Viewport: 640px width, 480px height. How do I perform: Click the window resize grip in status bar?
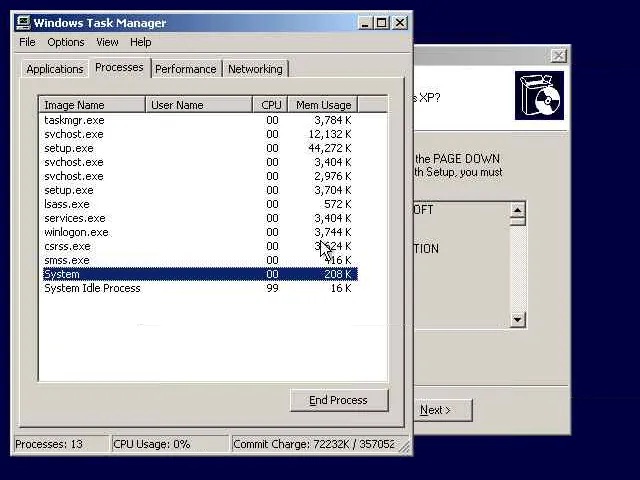click(404, 447)
